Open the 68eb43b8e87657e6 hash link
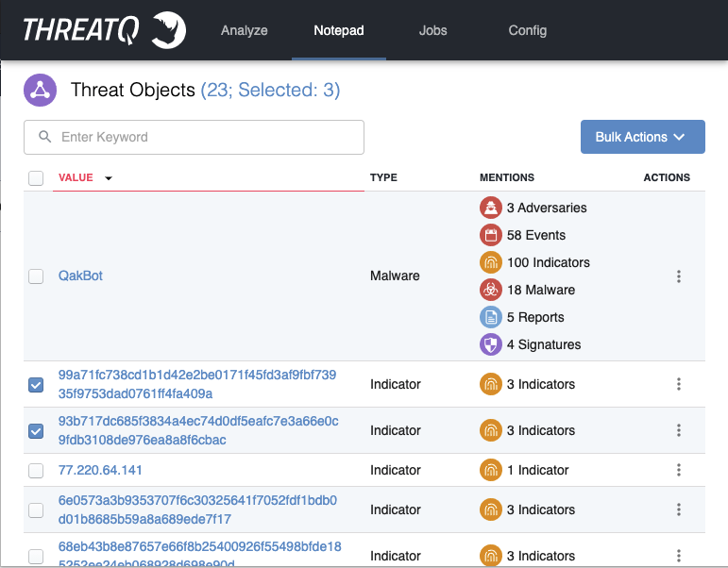 tap(199, 556)
